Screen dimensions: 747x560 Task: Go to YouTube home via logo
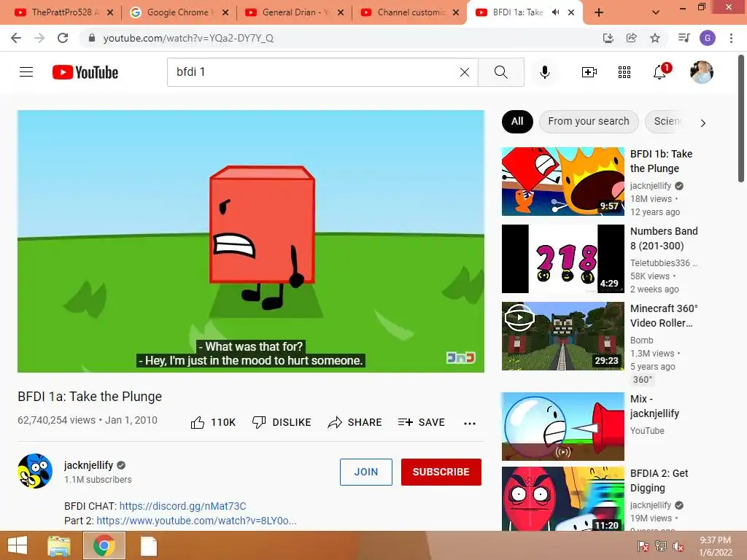[x=85, y=72]
